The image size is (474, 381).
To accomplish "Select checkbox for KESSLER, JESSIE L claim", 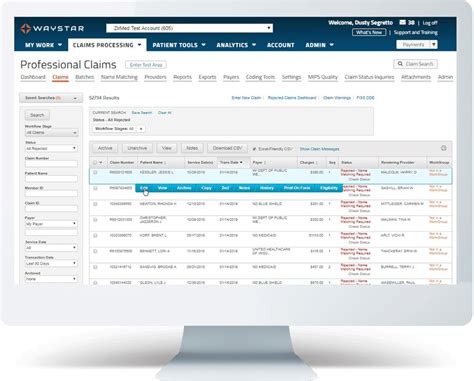I will [95, 173].
